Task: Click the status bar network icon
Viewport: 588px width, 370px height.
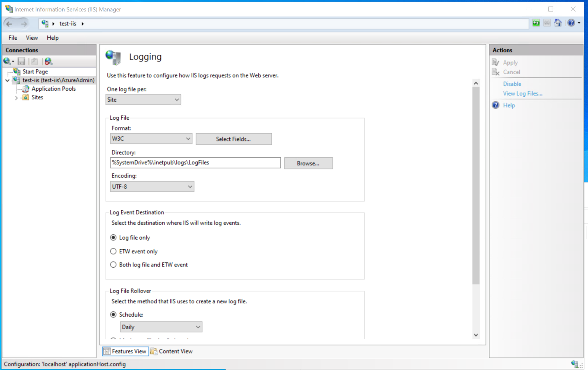Action: [575, 364]
